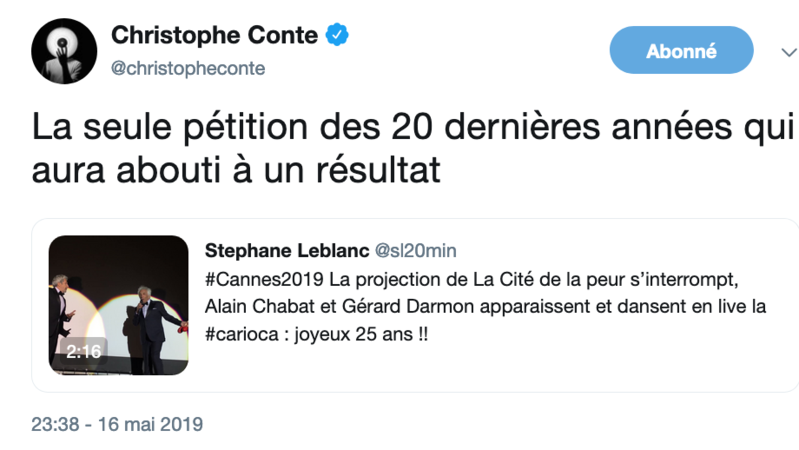Click the blue verified badge

[x=338, y=36]
